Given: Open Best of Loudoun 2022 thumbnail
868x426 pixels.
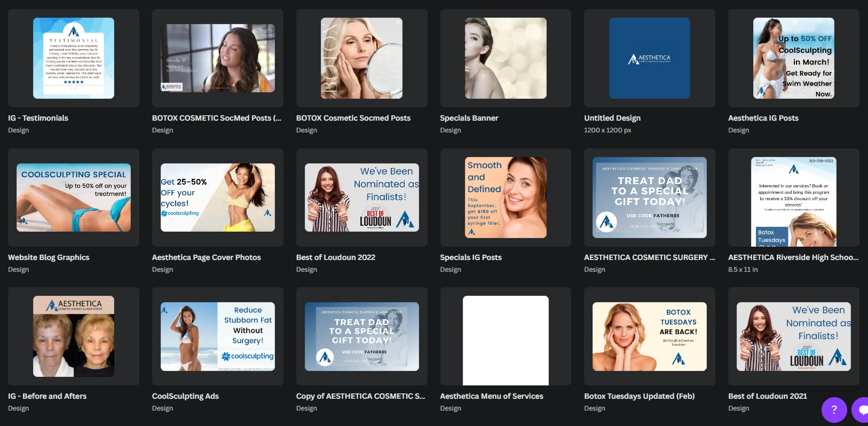Looking at the screenshot, I should coord(361,198).
